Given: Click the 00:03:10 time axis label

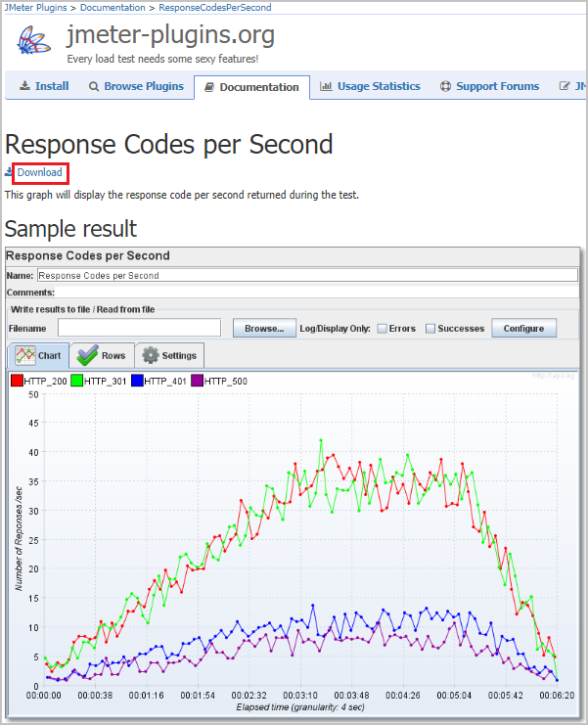Looking at the screenshot, I should [300, 696].
